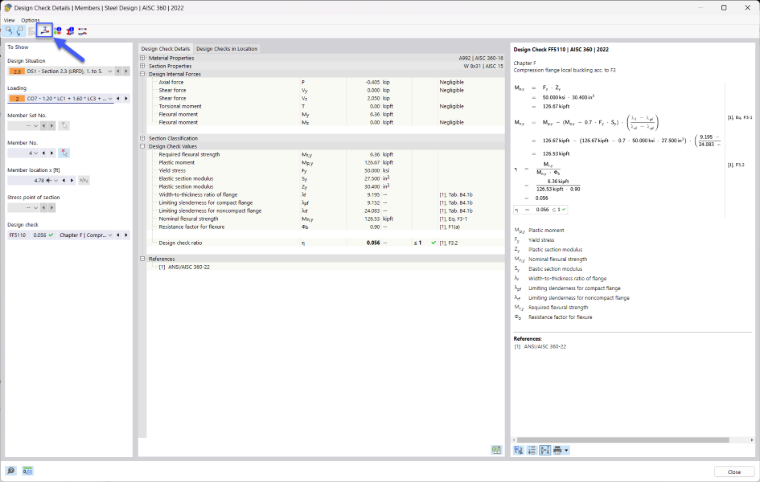Click the first icon under the formula panel
The height and width of the screenshot is (482, 760).
click(x=519, y=450)
